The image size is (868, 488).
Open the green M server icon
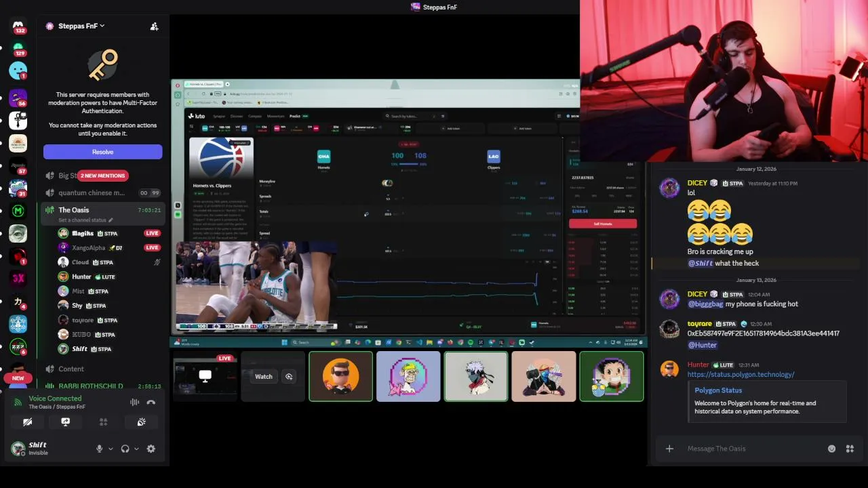tap(18, 211)
